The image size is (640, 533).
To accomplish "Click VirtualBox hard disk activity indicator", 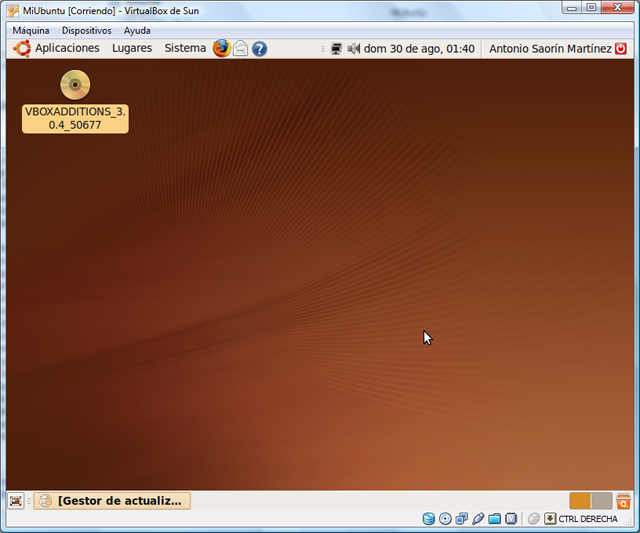I will [x=429, y=519].
